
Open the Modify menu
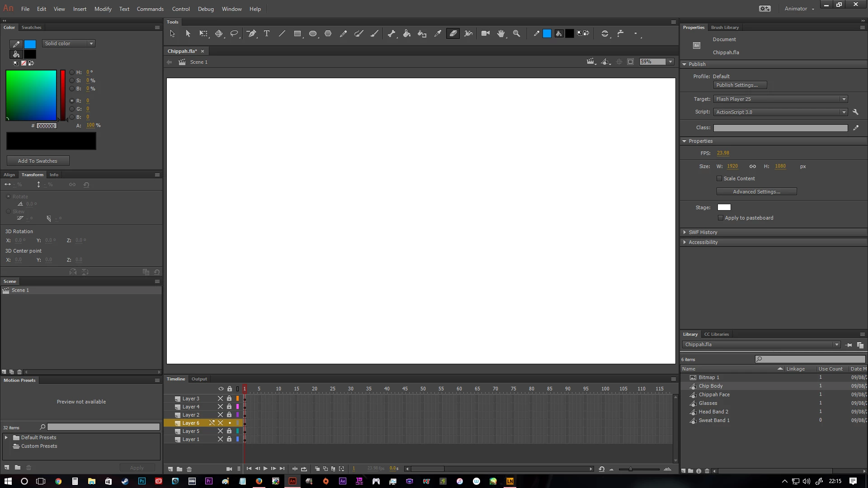[x=103, y=9]
